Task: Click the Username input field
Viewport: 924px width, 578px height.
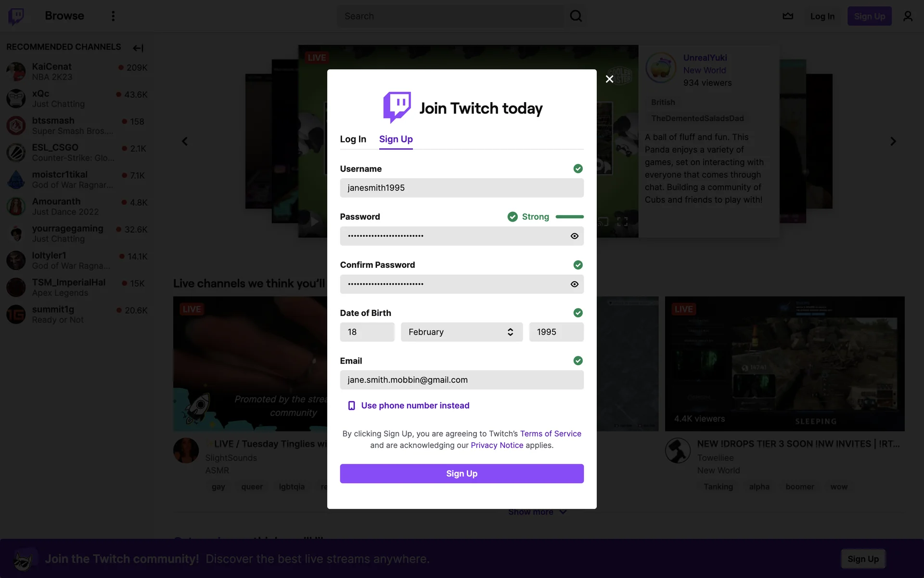Action: tap(462, 188)
